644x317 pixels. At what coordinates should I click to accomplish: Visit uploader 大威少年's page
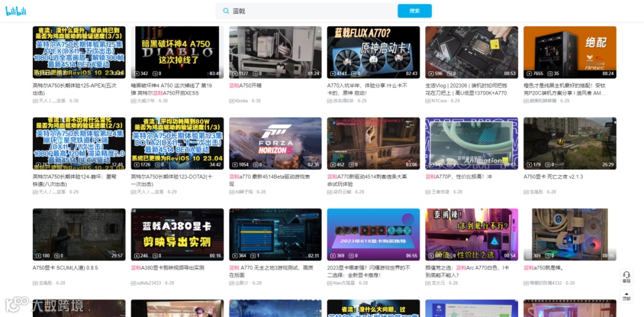tap(147, 101)
